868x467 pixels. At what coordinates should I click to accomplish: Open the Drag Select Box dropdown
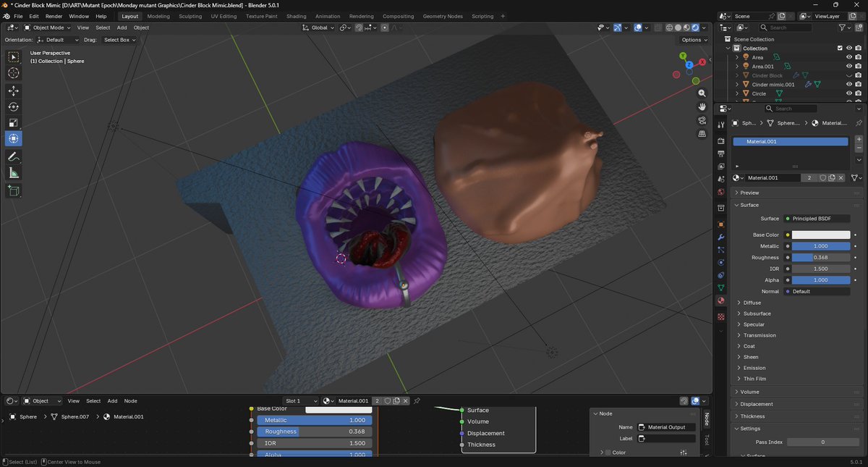(x=119, y=40)
